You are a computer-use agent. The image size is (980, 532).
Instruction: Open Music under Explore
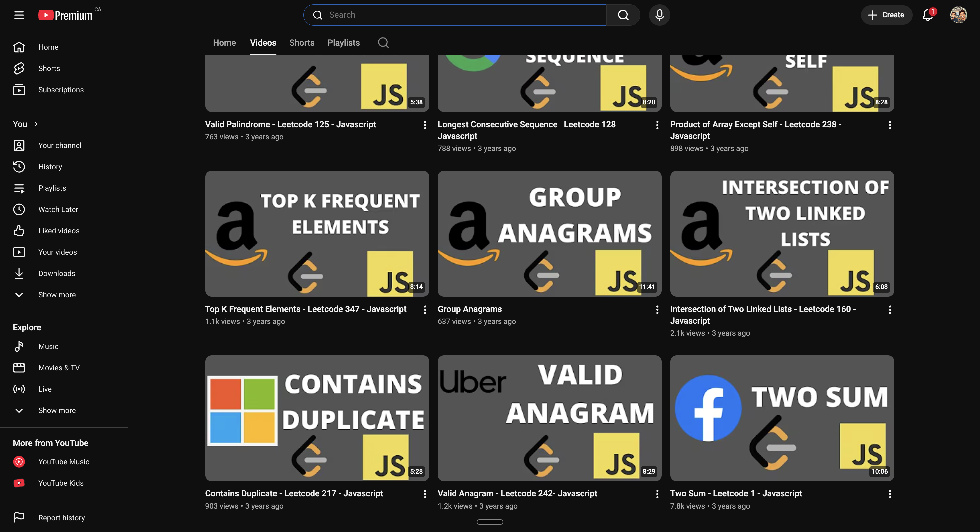[64, 346]
